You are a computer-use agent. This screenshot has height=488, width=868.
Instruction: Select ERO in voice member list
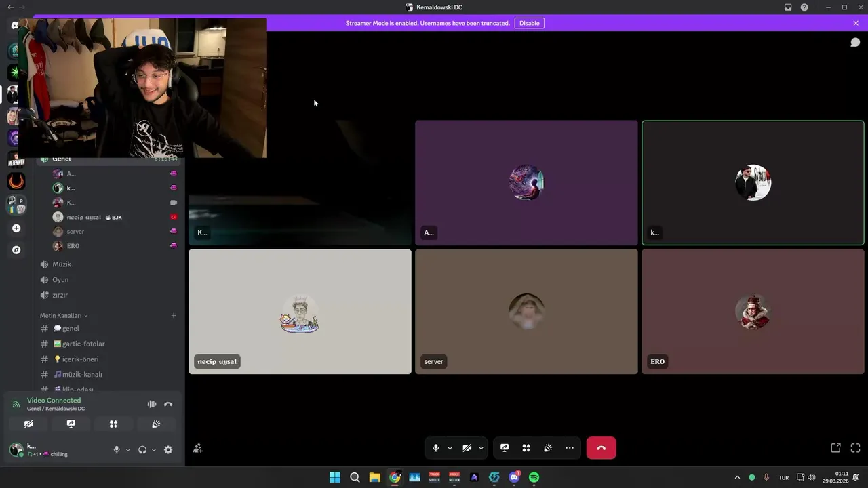click(x=114, y=245)
